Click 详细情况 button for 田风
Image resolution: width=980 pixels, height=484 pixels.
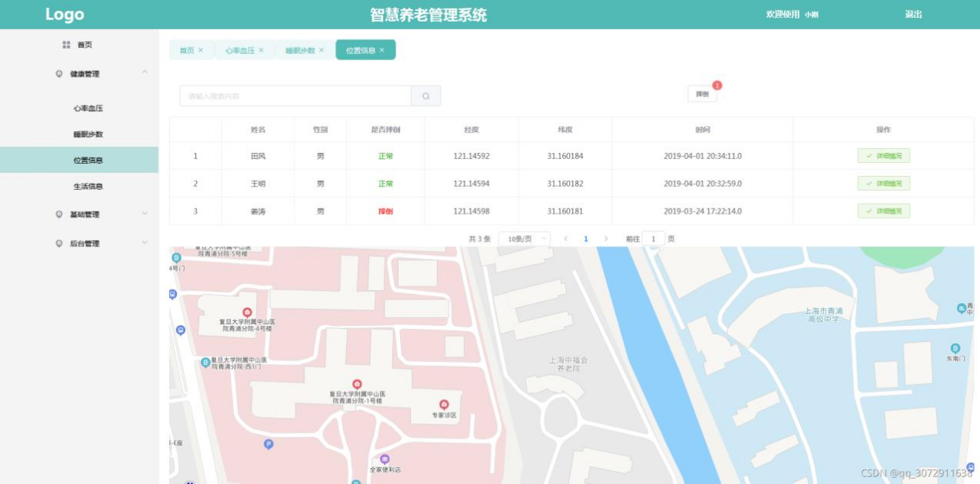[x=883, y=156]
